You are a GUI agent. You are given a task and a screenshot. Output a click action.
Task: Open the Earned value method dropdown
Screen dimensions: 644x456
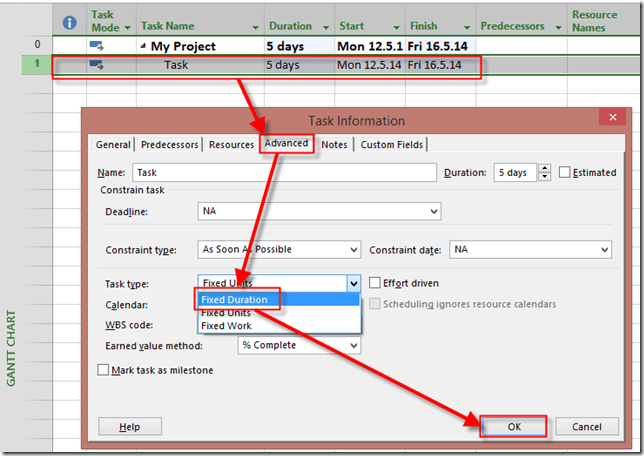click(353, 346)
